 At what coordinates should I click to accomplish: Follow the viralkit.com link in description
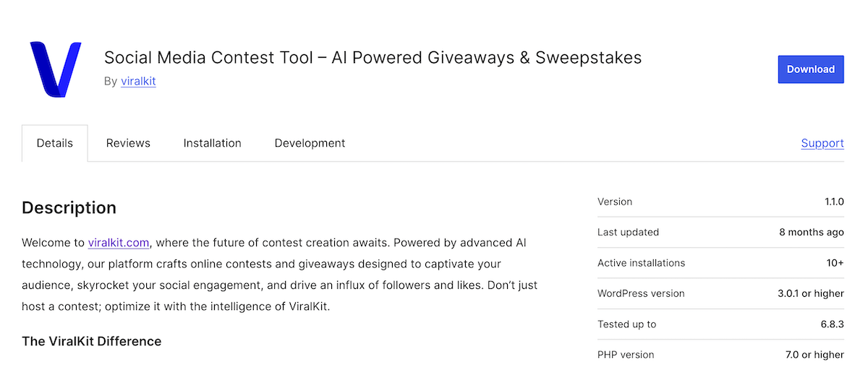[119, 242]
